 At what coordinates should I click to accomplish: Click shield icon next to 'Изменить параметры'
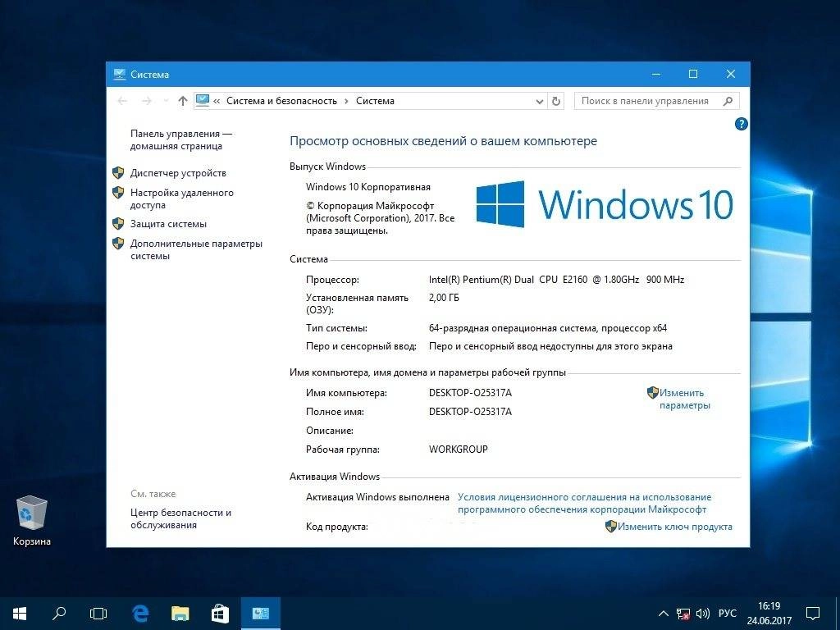[652, 393]
